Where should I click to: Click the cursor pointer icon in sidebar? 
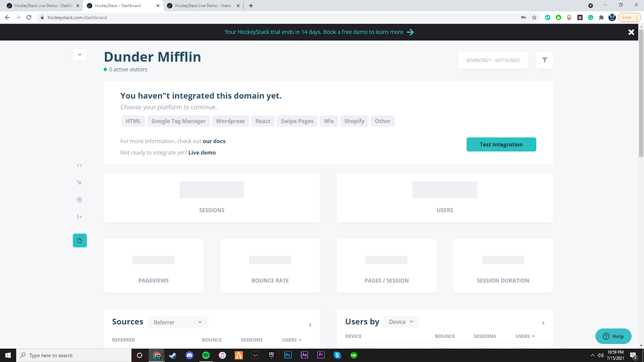pyautogui.click(x=80, y=183)
